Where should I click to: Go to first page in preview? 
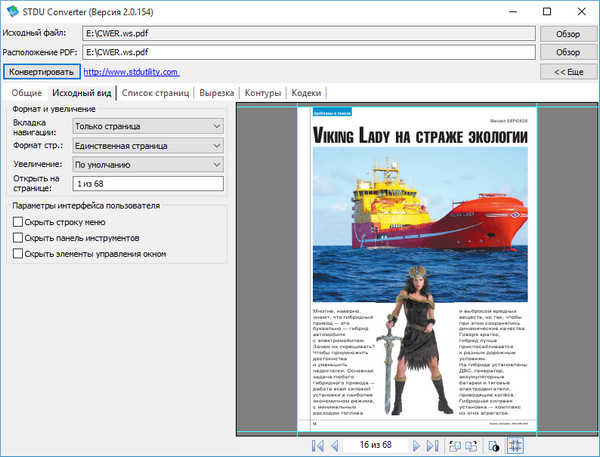point(318,444)
